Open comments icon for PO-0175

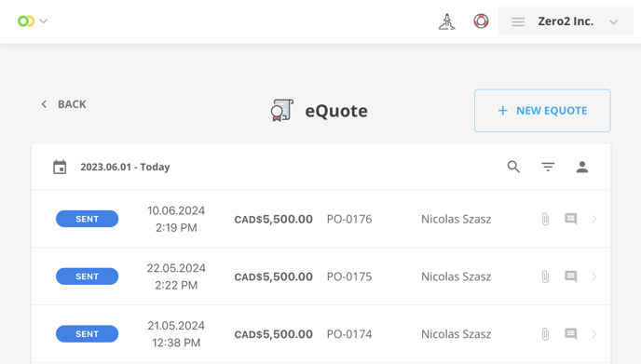tap(571, 276)
